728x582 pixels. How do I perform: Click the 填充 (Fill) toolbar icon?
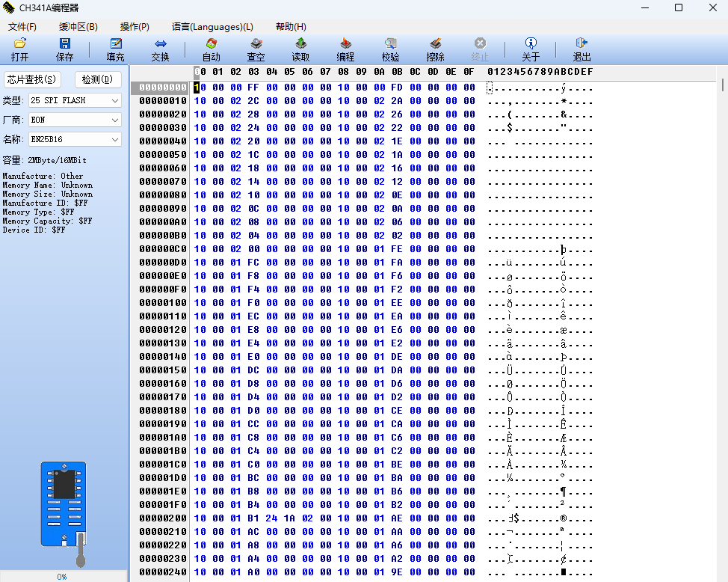[x=115, y=49]
